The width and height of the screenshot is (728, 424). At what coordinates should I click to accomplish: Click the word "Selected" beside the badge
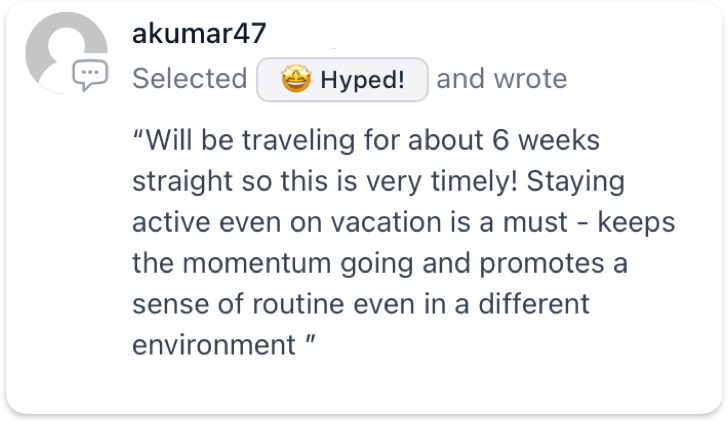(189, 79)
